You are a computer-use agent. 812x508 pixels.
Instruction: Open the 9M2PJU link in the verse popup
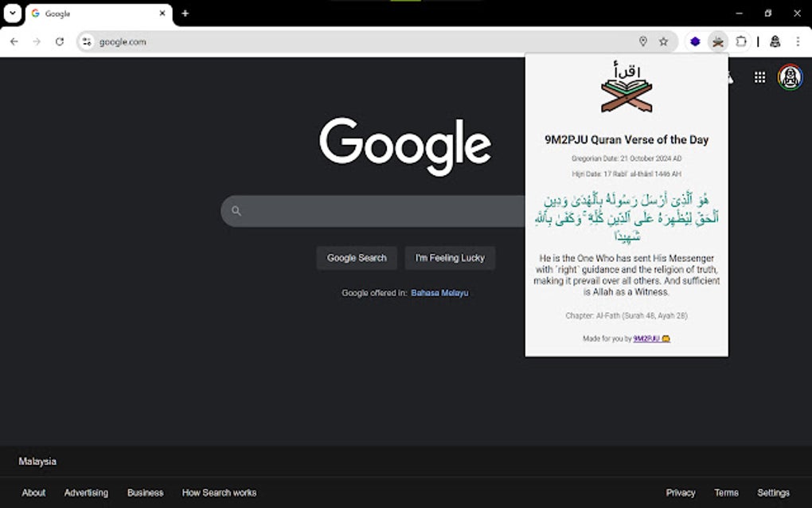pyautogui.click(x=645, y=338)
